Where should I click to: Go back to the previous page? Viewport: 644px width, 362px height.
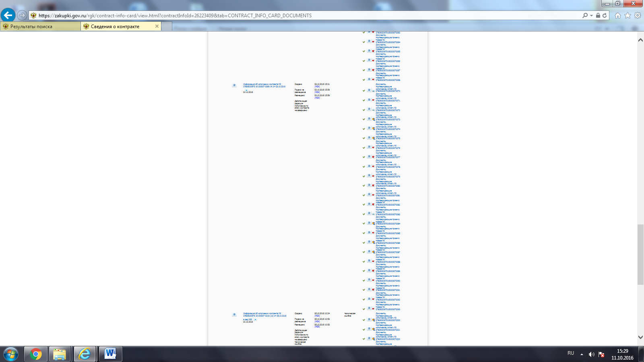click(8, 15)
